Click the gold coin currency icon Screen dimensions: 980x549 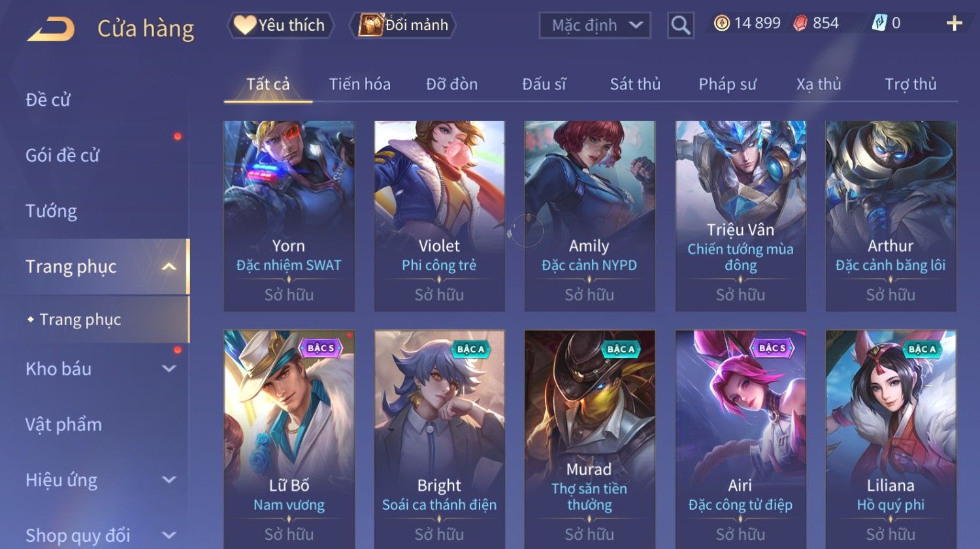coord(721,24)
